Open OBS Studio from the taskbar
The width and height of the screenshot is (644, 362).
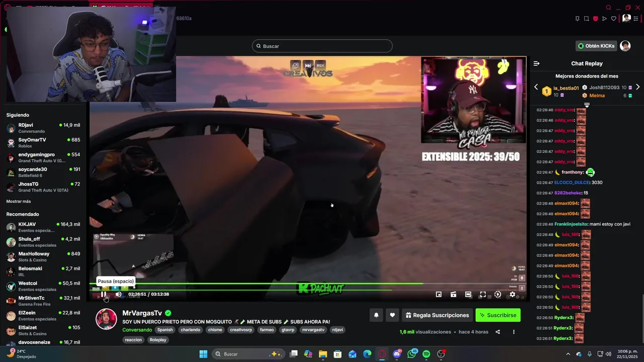pyautogui.click(x=441, y=354)
